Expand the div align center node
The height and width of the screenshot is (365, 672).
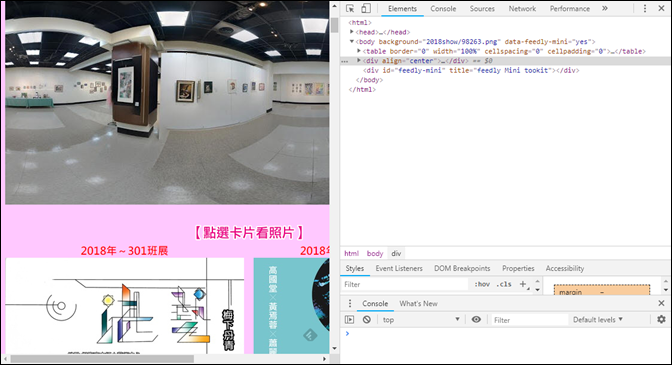coord(359,60)
